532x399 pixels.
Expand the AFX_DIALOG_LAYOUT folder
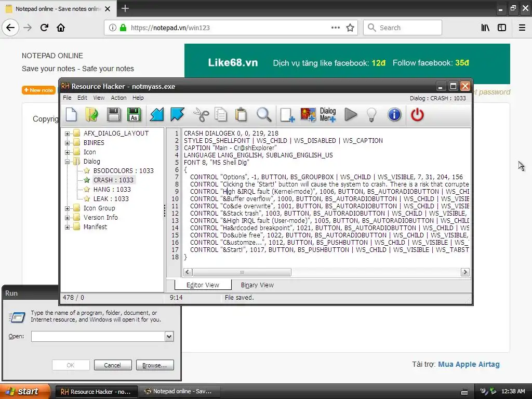pyautogui.click(x=67, y=134)
